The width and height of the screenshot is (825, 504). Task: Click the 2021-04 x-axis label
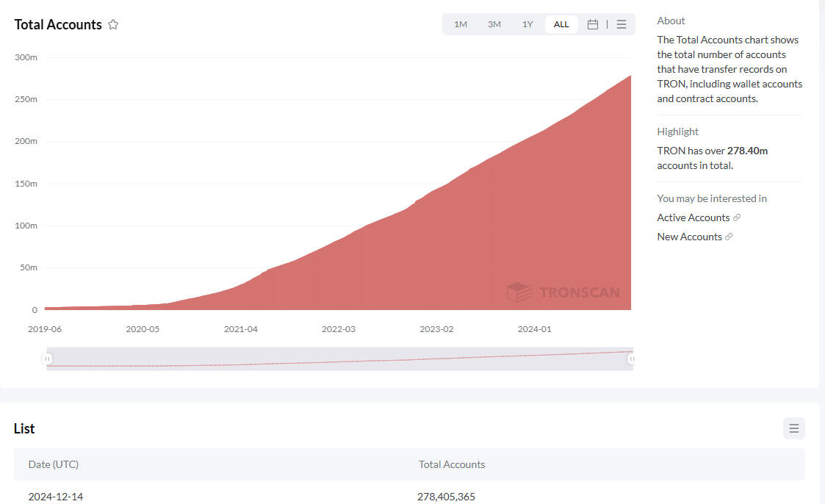[x=240, y=329]
